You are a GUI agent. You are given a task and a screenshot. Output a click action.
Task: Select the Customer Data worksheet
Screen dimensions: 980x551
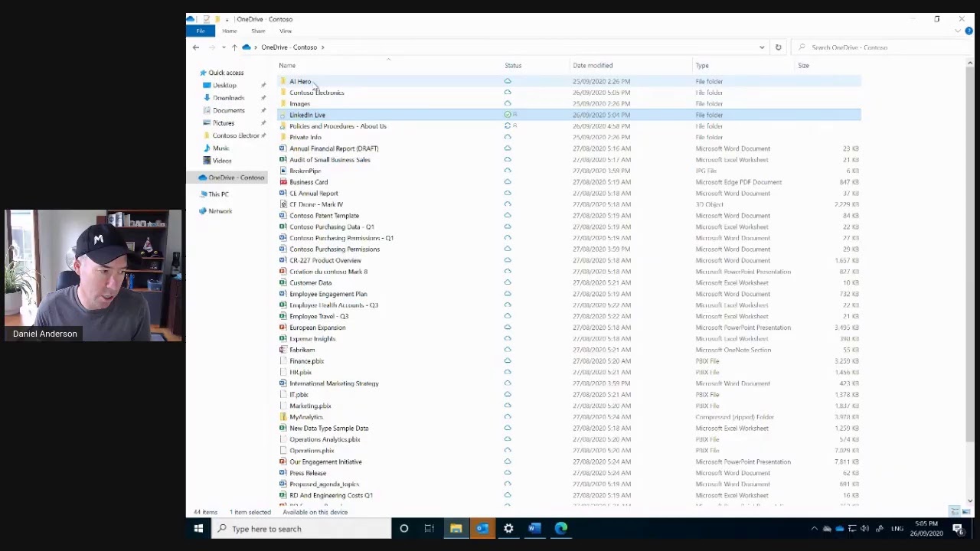(x=310, y=283)
